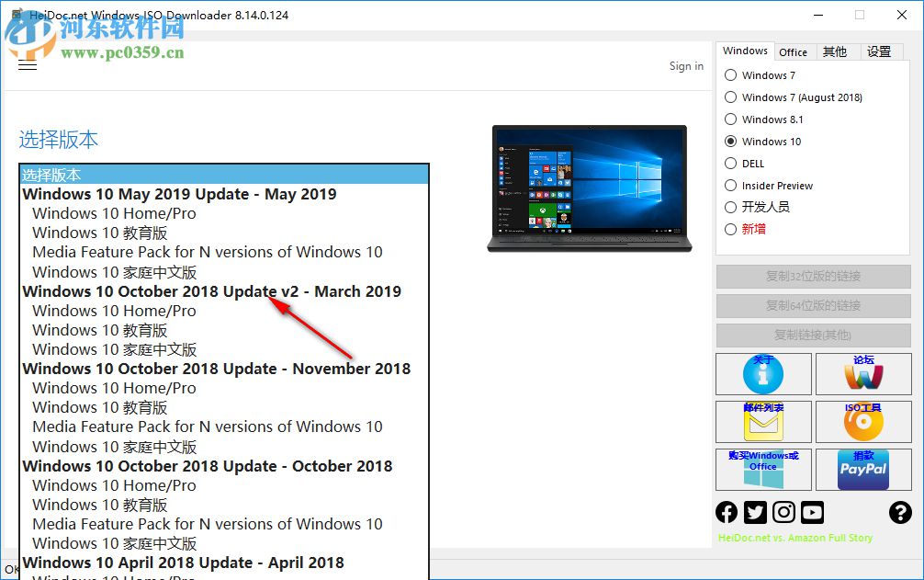Open the hamburger menu icon

click(x=28, y=65)
